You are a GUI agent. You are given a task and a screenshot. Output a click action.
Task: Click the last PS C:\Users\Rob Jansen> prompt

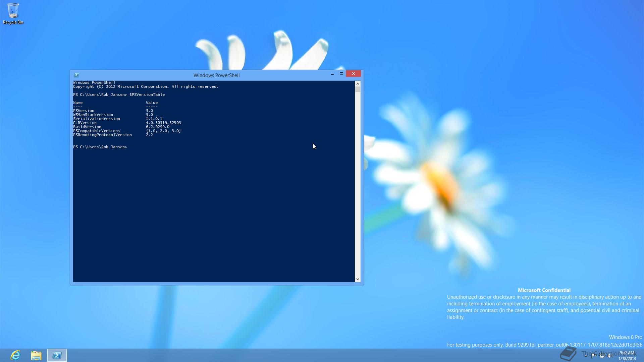pyautogui.click(x=100, y=147)
